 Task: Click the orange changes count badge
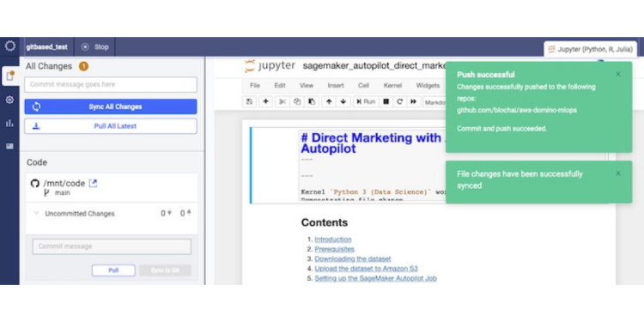coord(84,66)
